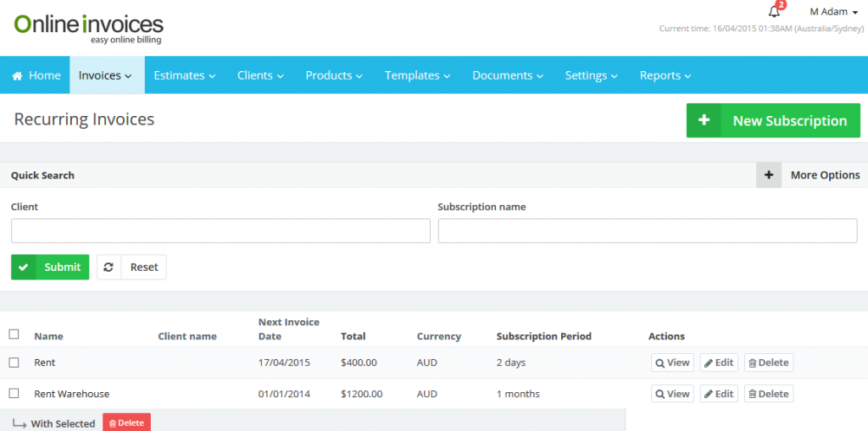Expand the Invoices menu dropdown

pos(106,75)
